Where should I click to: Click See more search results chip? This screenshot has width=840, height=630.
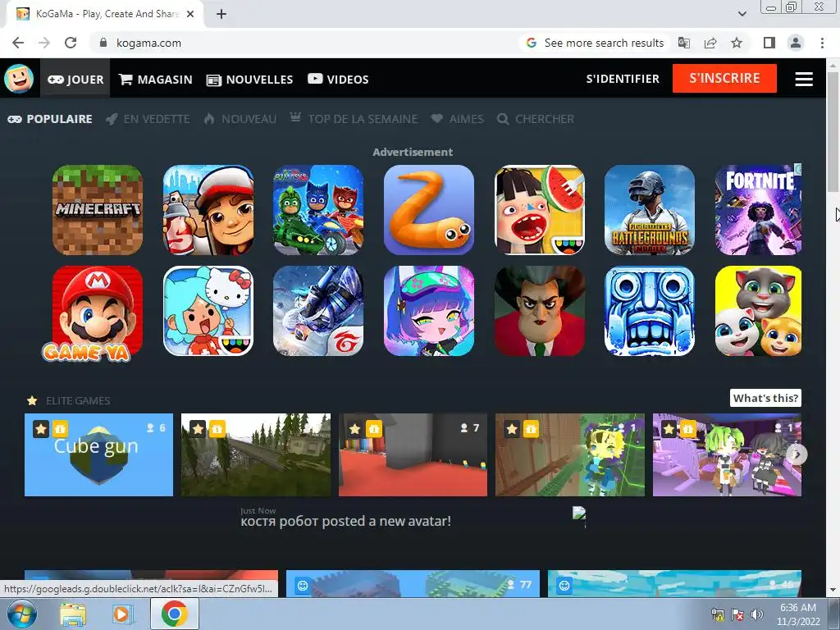[595, 43]
